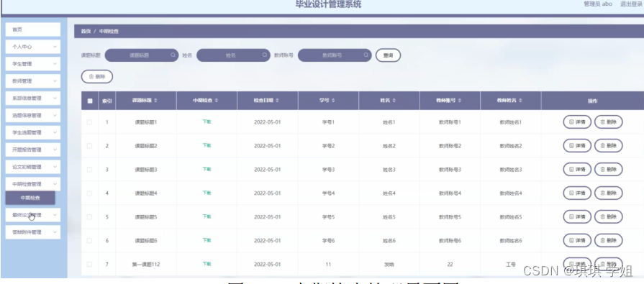Viewport: 644px width, 284px height.
Task: Open 详情 for row 课题标题4
Action: click(x=577, y=193)
